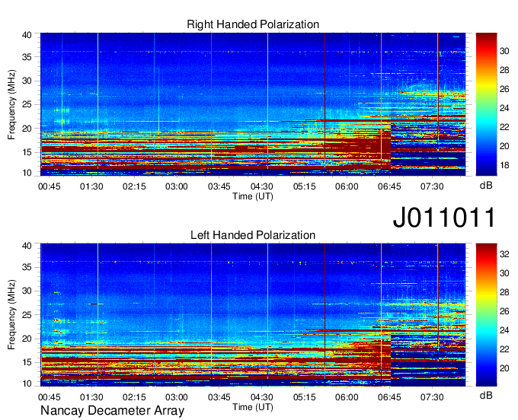
Task: Click "Frequency (MHz)" axis label of Right Handed plot
Action: point(11,104)
